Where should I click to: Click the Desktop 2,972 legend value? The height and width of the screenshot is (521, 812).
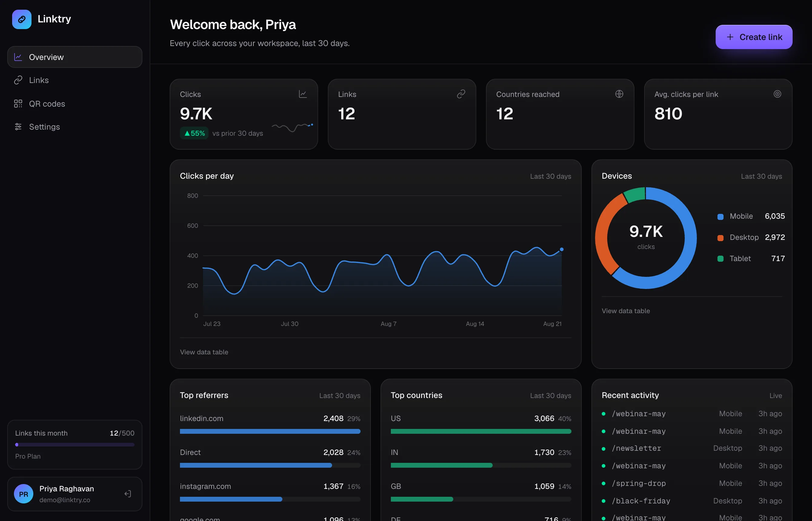775,237
